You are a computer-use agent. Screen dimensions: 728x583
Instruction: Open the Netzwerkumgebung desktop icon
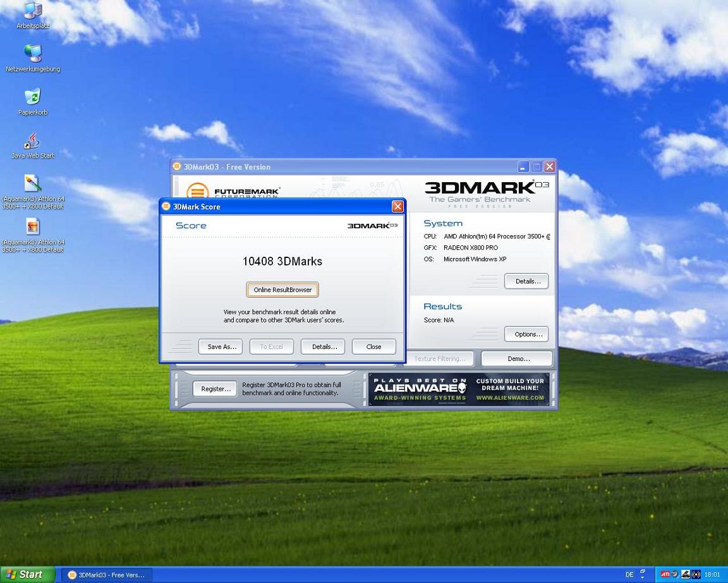32,59
